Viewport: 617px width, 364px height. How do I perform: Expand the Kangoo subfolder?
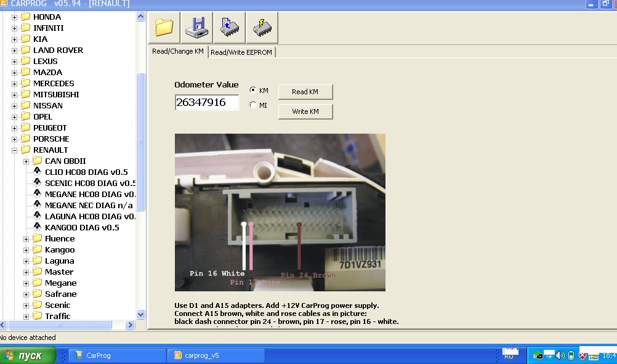point(26,250)
